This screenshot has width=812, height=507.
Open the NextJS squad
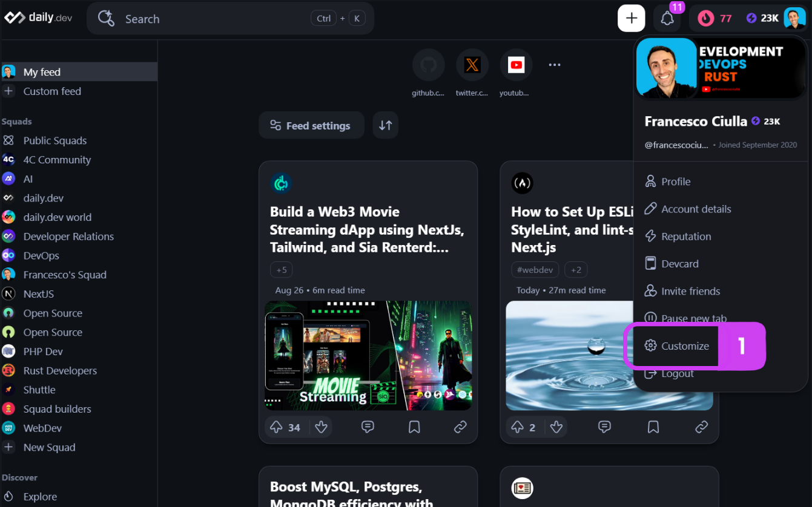click(79, 294)
